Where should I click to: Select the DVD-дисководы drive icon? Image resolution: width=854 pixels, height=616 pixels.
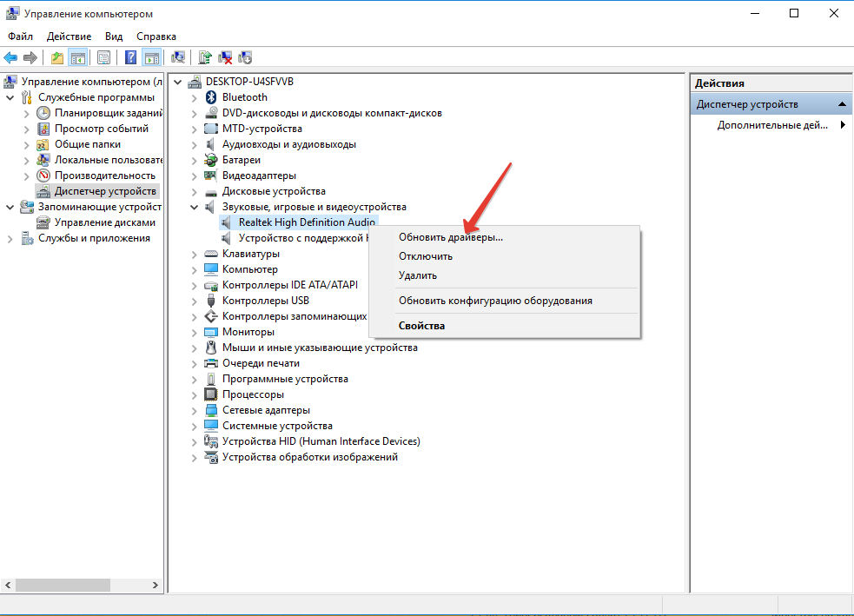pyautogui.click(x=211, y=113)
